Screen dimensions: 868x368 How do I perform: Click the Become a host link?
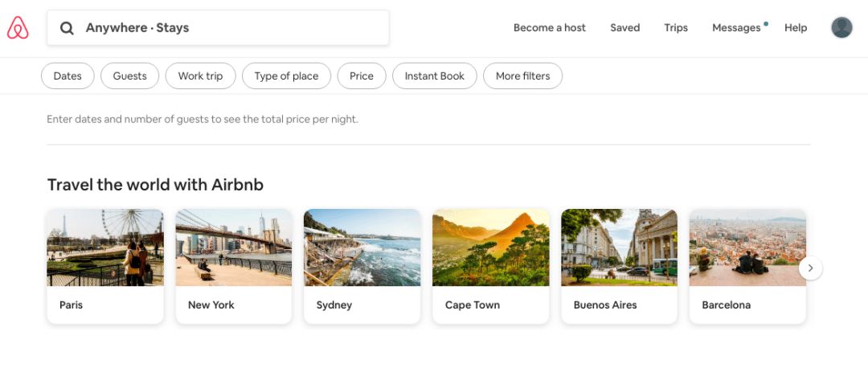tap(549, 27)
